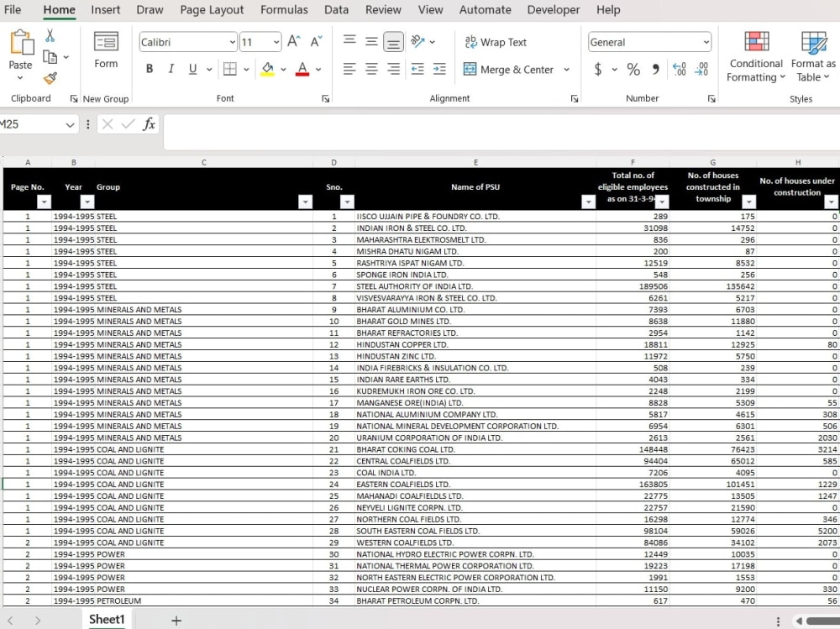Image resolution: width=840 pixels, height=629 pixels.
Task: Apply the Percent number style
Action: [x=633, y=70]
